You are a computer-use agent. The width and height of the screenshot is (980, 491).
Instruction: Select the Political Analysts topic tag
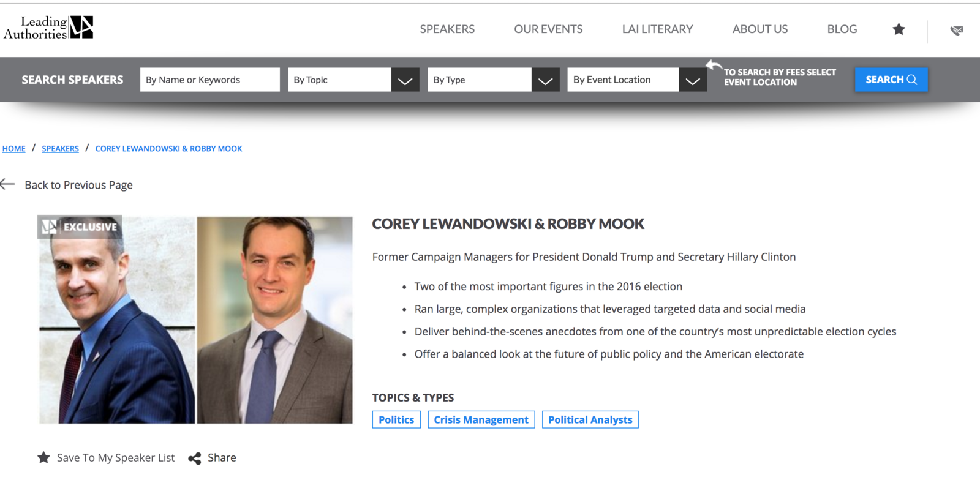[x=590, y=420]
